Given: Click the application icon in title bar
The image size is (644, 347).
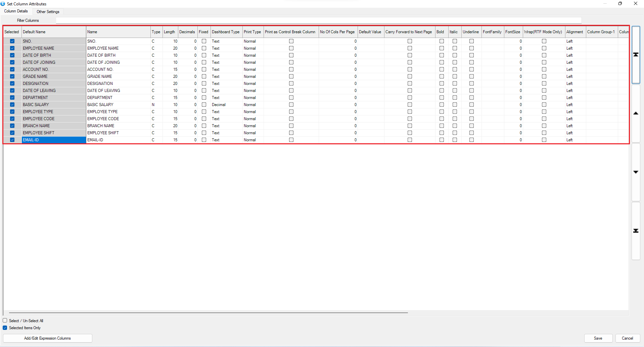Looking at the screenshot, I should 3,4.
